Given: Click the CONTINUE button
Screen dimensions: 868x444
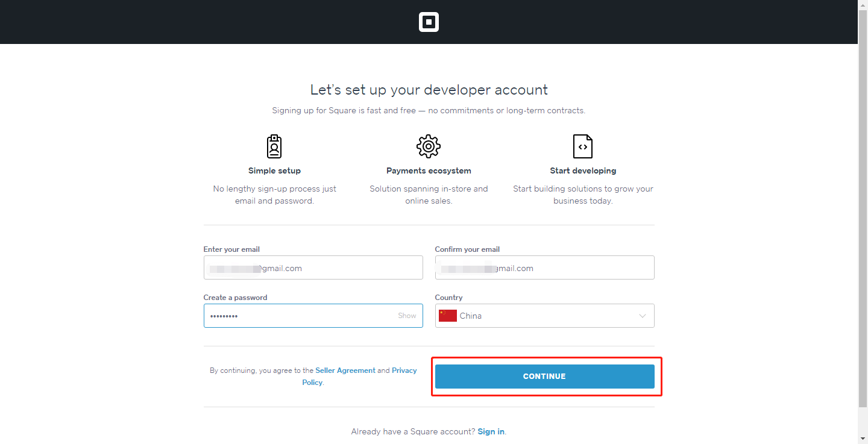Looking at the screenshot, I should (544, 377).
